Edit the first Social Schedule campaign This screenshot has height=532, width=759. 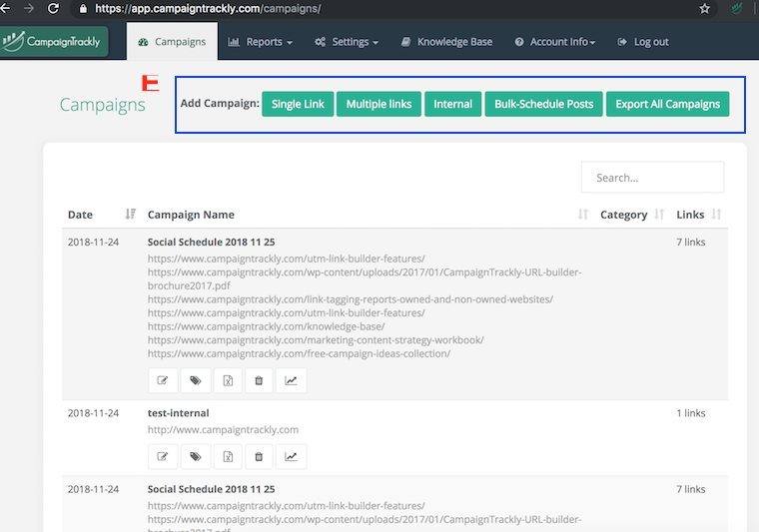(163, 380)
